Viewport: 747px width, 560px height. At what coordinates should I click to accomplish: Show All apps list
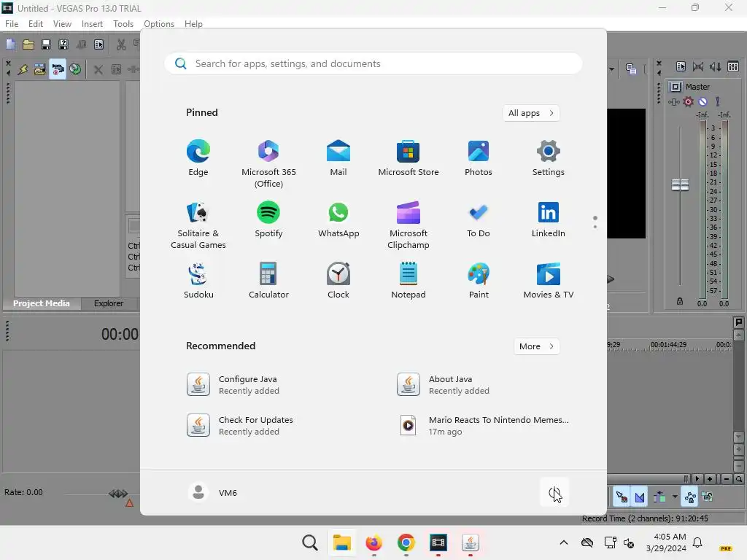(x=531, y=113)
